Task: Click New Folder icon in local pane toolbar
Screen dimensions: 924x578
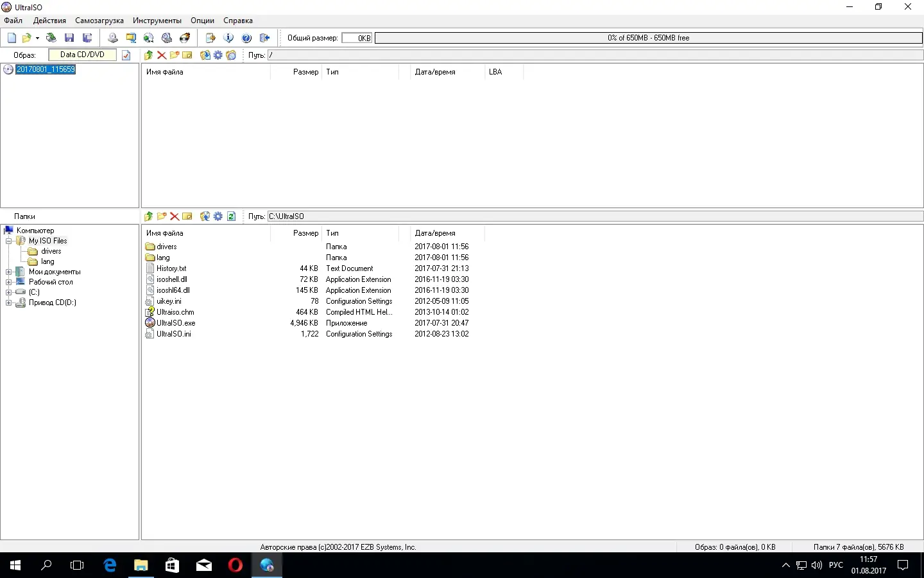Action: coord(162,216)
